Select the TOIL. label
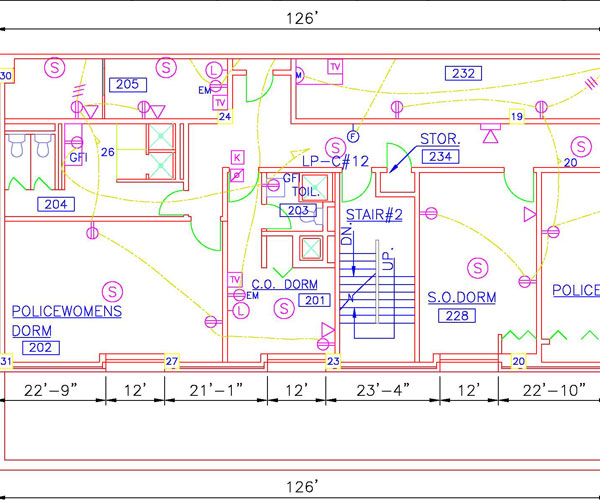The height and width of the screenshot is (500, 600). (x=306, y=192)
